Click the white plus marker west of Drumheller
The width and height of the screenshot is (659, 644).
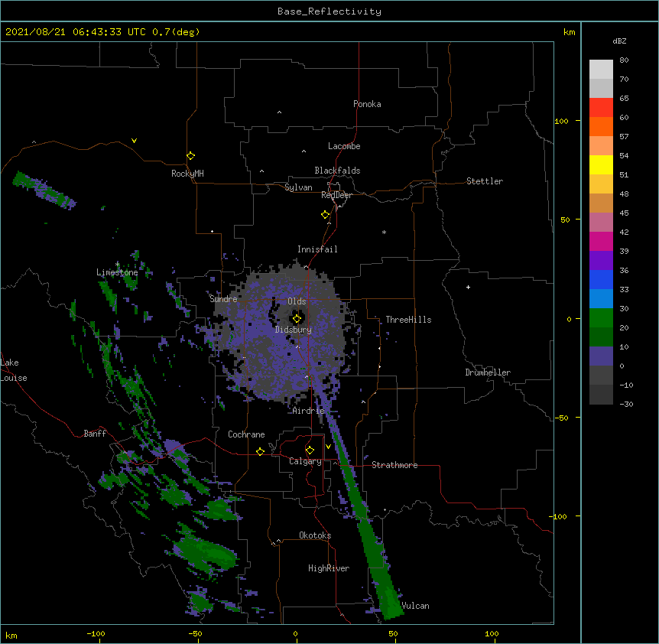(468, 287)
